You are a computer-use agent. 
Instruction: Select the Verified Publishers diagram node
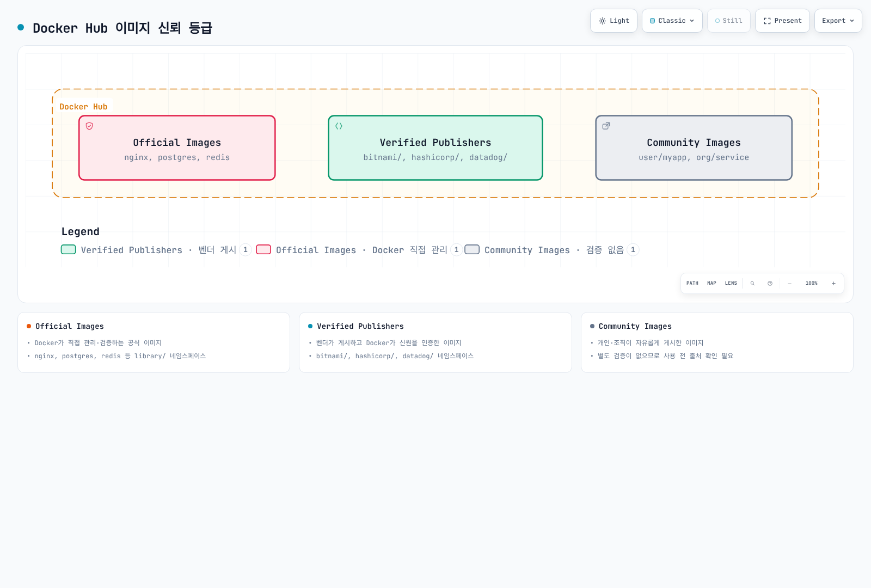coord(436,148)
